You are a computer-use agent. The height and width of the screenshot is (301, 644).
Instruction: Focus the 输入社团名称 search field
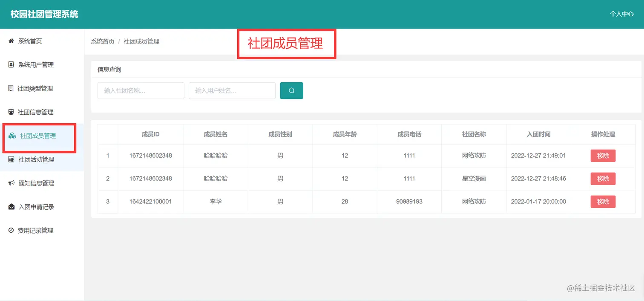coord(141,90)
